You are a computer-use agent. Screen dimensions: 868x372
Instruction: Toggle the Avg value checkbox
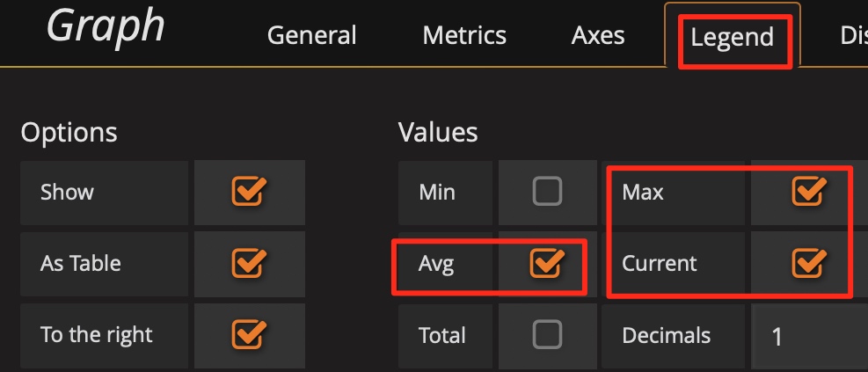[x=547, y=263]
